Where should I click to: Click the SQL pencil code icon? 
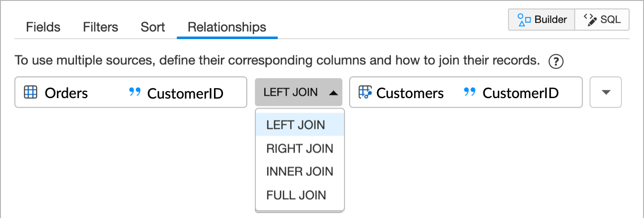[x=590, y=20]
